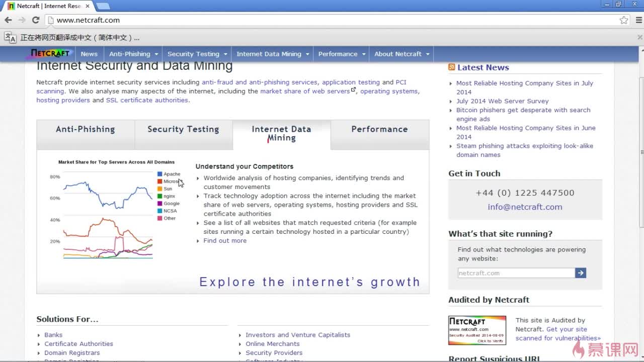Open the Audited by Netcraft verification badge
Viewport: 644px width, 362px height.
pyautogui.click(x=477, y=330)
